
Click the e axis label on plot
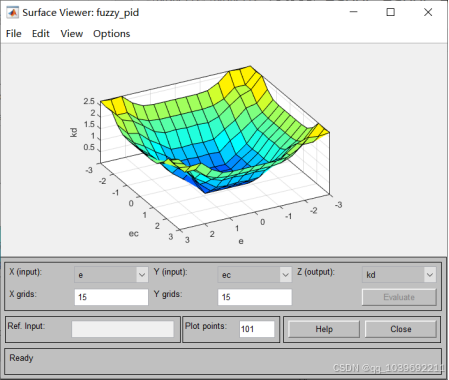click(x=241, y=241)
